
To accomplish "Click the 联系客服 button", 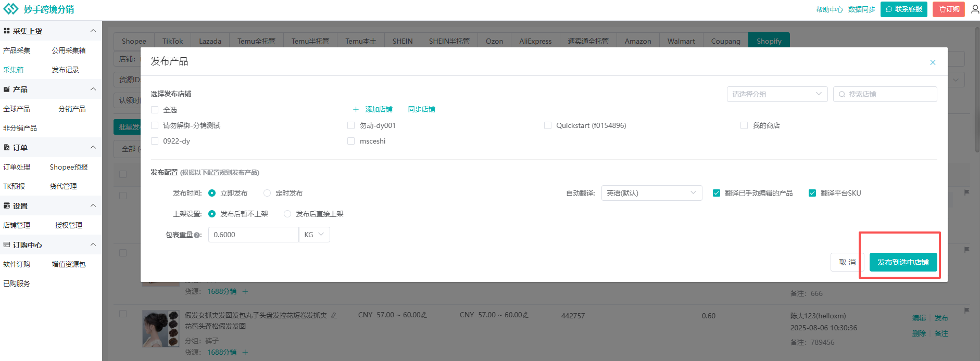I will 903,9.
